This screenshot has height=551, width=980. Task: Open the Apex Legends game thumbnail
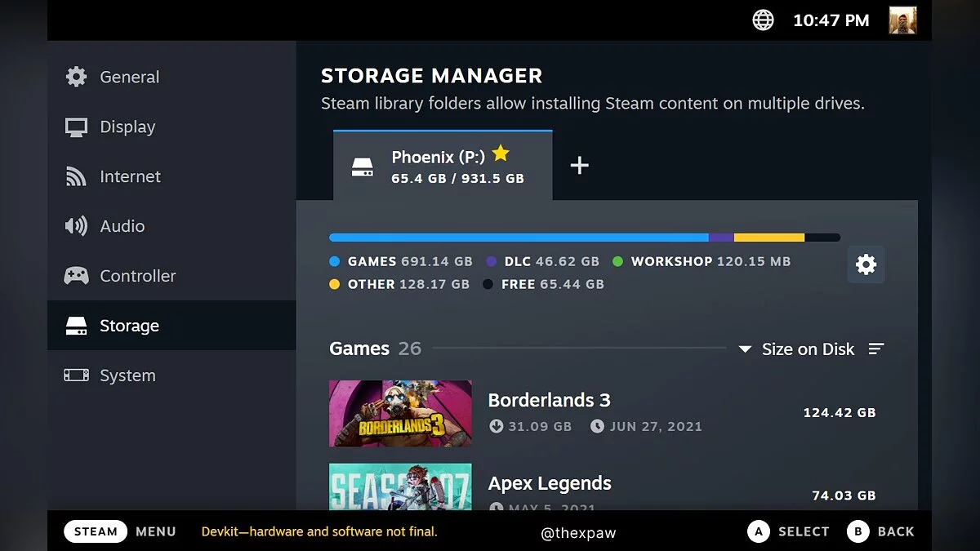coord(400,487)
